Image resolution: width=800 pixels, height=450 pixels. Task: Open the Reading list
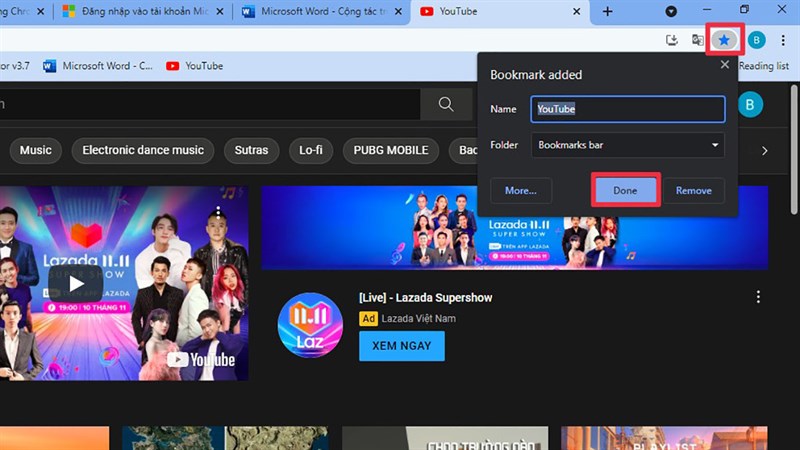pos(763,66)
